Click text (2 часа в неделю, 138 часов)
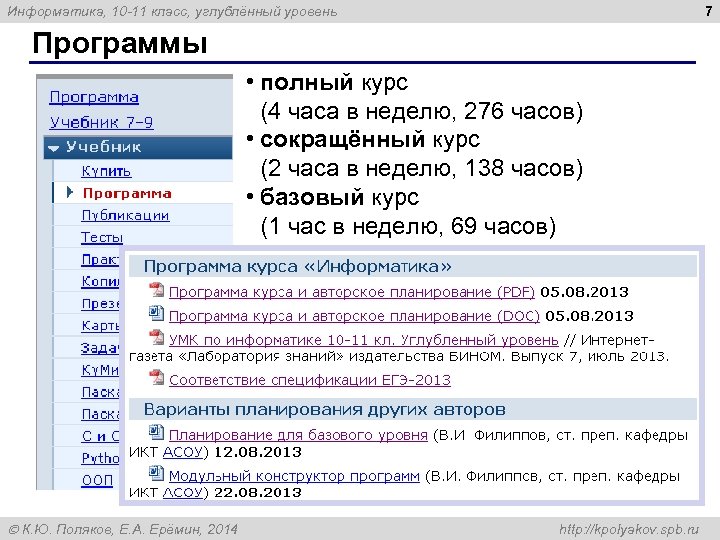Viewport: 720px width, 540px height. (422, 169)
